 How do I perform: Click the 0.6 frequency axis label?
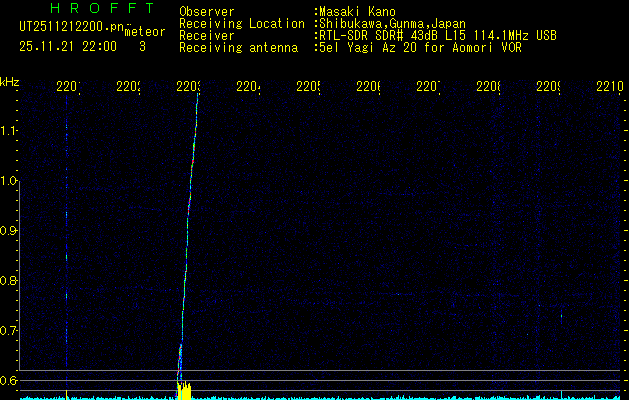(x=10, y=380)
